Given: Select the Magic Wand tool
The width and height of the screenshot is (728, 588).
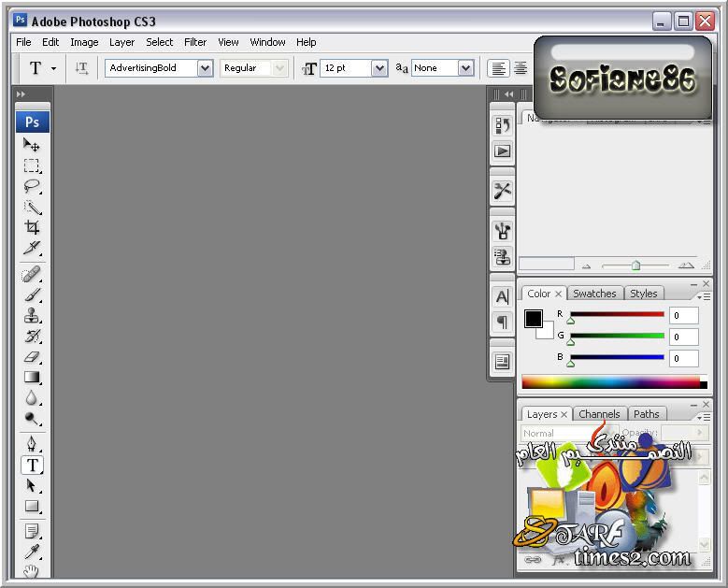Looking at the screenshot, I should tap(32, 207).
